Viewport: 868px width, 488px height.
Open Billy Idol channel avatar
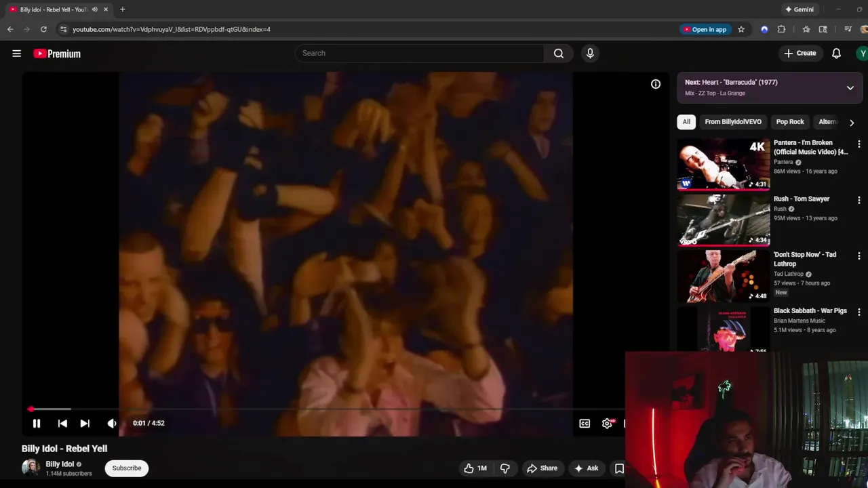click(31, 468)
